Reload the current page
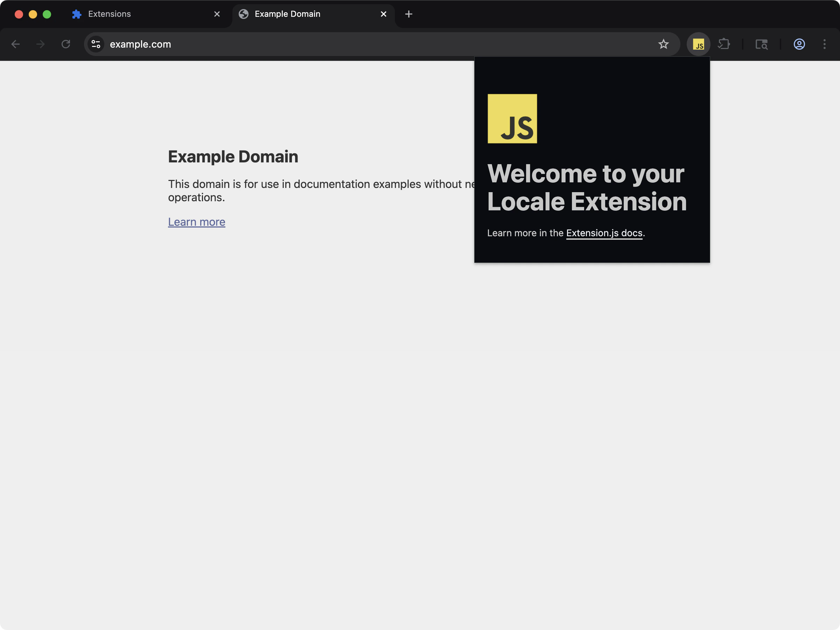 [x=65, y=44]
